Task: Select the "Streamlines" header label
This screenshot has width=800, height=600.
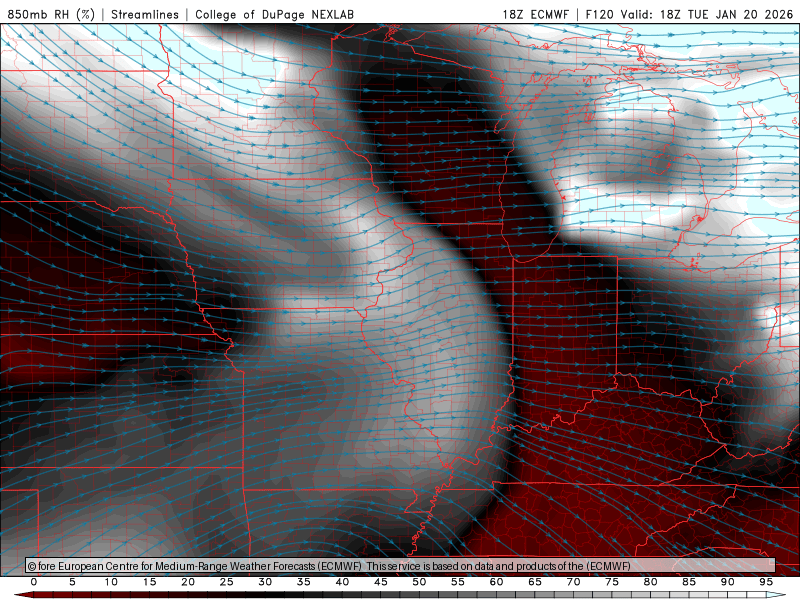Action: tap(145, 14)
